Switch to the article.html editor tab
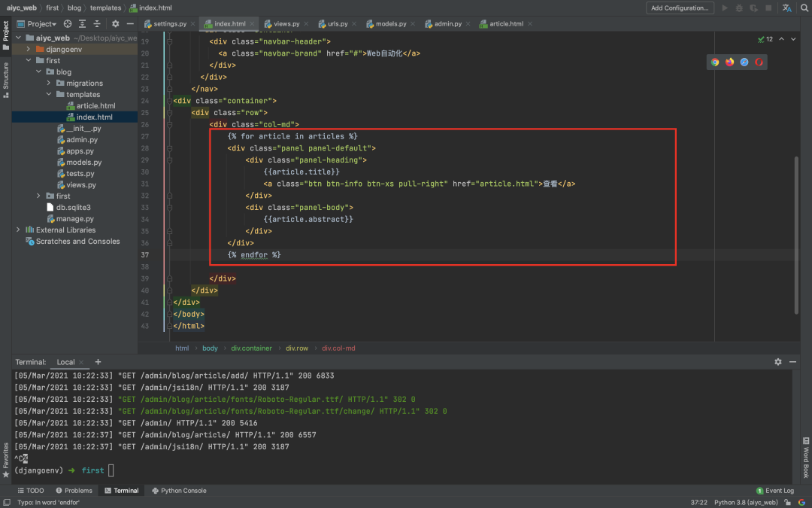 pyautogui.click(x=506, y=24)
